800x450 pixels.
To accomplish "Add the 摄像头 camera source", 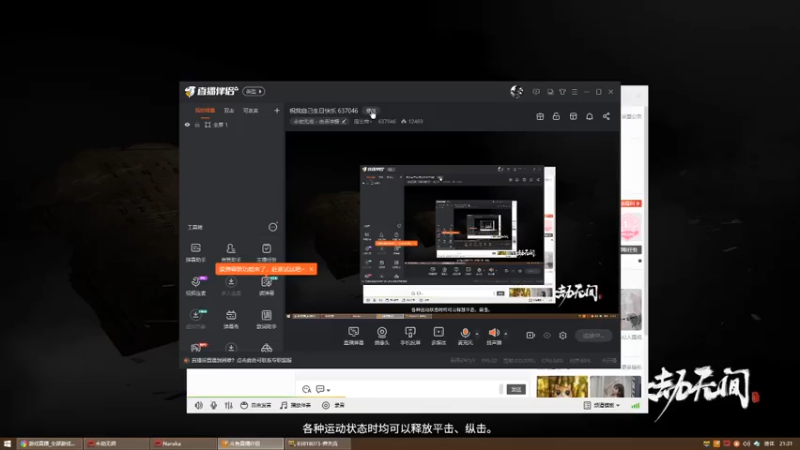I will [382, 336].
